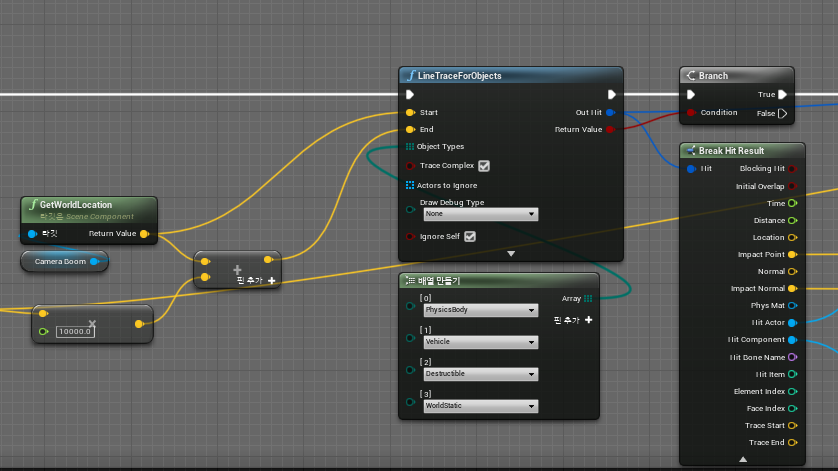Click Make Array index 3 input pin

pos(410,402)
